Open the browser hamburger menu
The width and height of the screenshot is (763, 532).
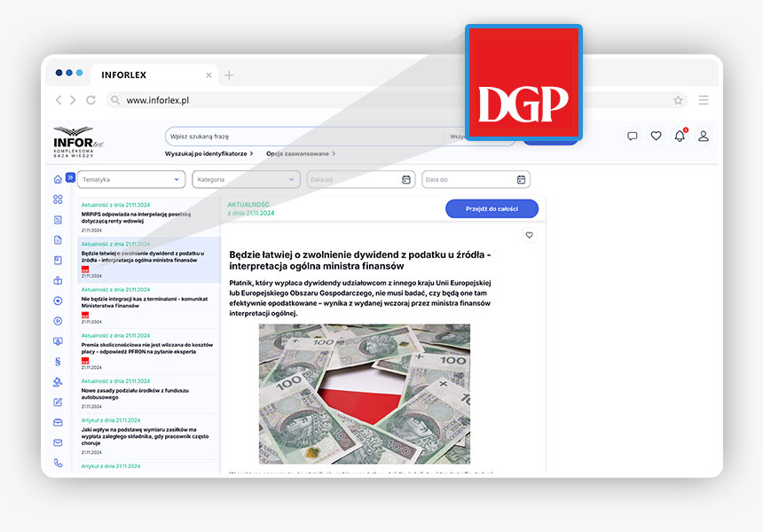704,100
